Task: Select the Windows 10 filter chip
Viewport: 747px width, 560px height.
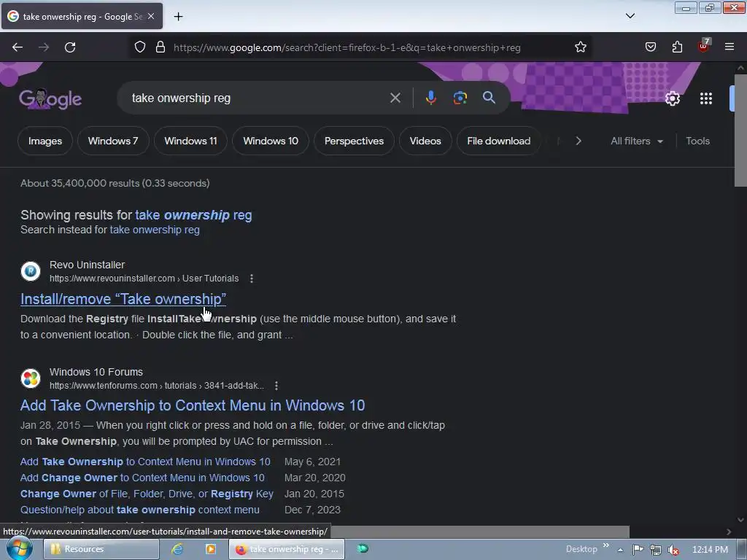Action: pyautogui.click(x=271, y=141)
